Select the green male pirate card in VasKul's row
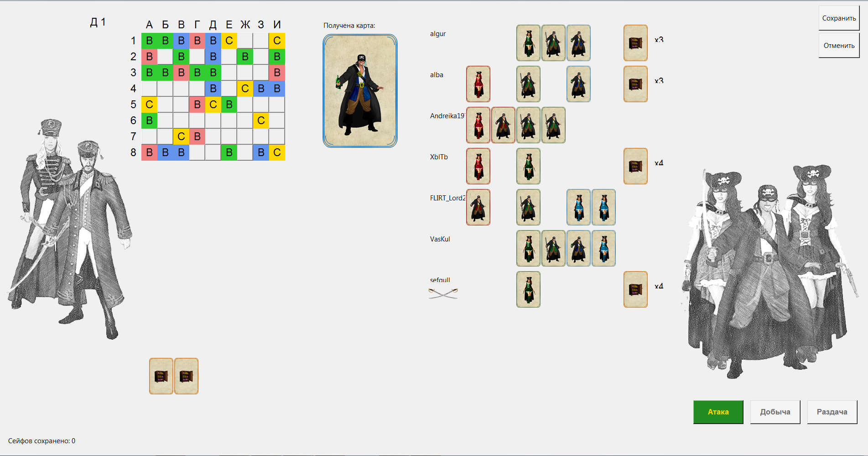 [x=553, y=248]
